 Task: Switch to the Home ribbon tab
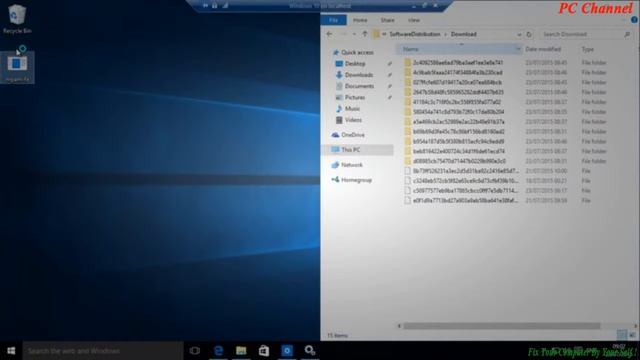[360, 20]
